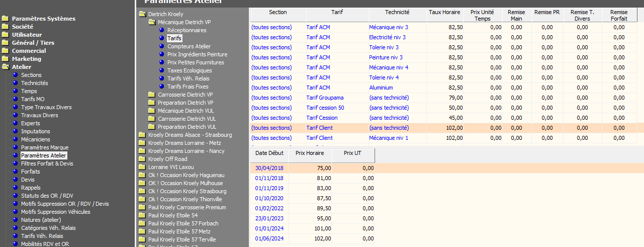This screenshot has width=644, height=247.
Task: Click the blue bullet beside Réceptionnaires
Action: (161, 30)
